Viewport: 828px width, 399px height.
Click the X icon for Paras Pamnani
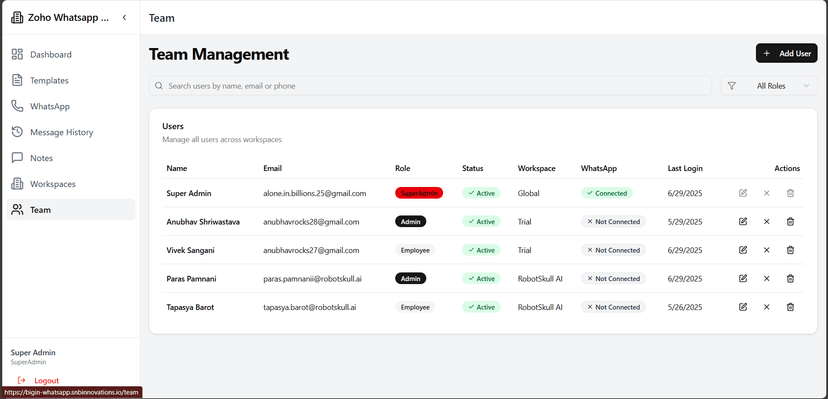[767, 279]
